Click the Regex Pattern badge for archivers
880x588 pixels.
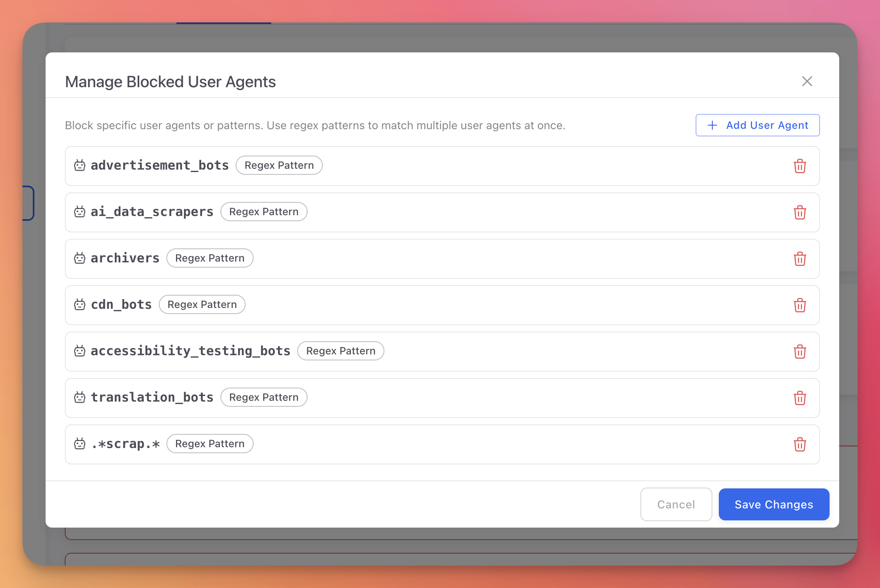click(x=210, y=258)
